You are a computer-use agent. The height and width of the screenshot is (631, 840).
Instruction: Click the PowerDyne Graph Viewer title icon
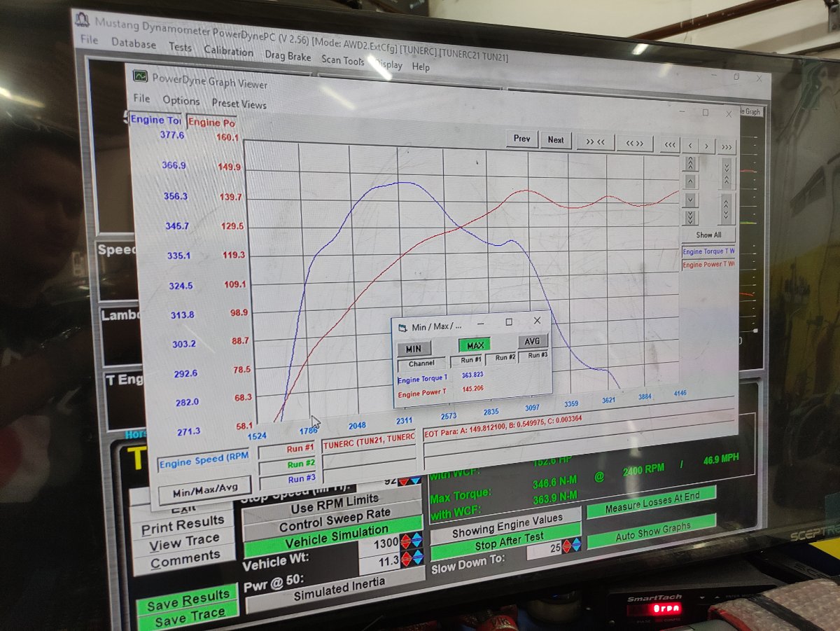click(141, 76)
